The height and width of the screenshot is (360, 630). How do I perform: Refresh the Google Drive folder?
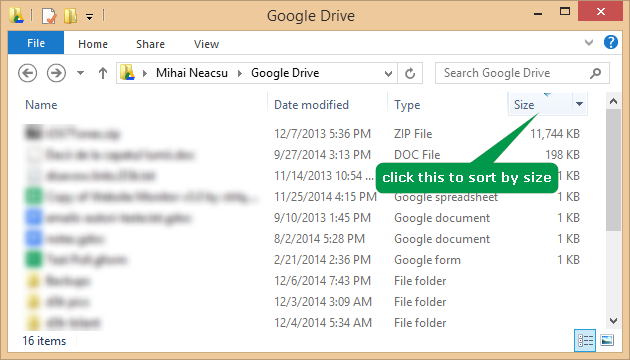(410, 73)
